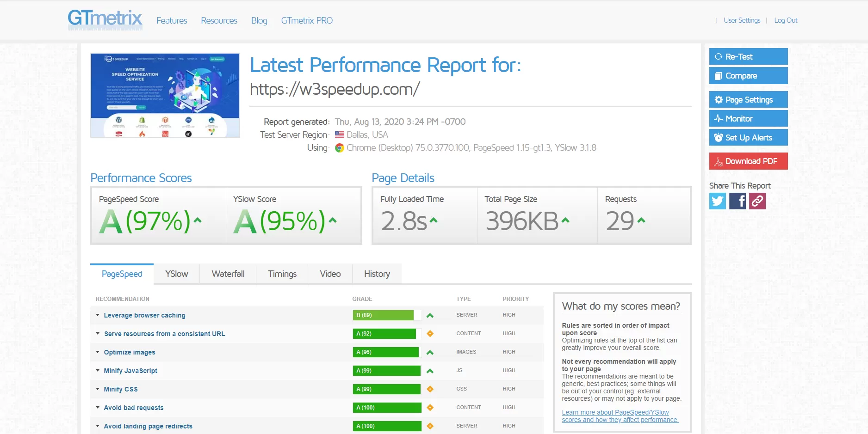Image resolution: width=868 pixels, height=434 pixels.
Task: Expand Serve resources from a consistent URL
Action: [x=164, y=334]
